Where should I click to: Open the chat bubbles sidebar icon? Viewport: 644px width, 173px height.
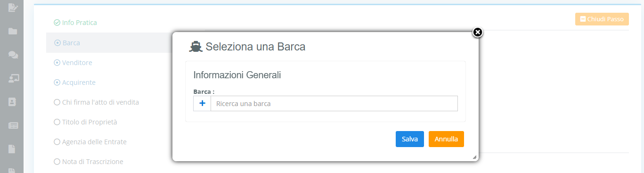(x=13, y=55)
